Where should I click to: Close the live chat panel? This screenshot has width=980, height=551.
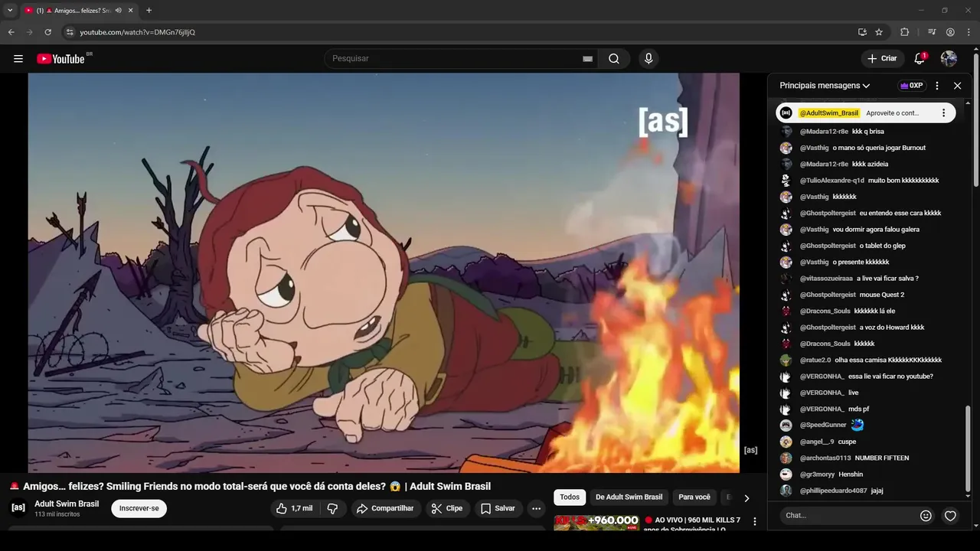[957, 86]
